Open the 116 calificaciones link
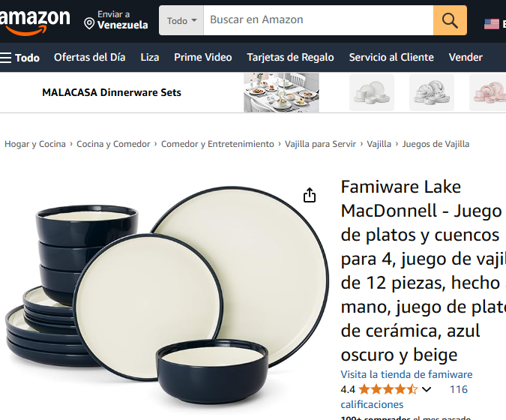Screen dimensions: 506x420 (x=404, y=397)
